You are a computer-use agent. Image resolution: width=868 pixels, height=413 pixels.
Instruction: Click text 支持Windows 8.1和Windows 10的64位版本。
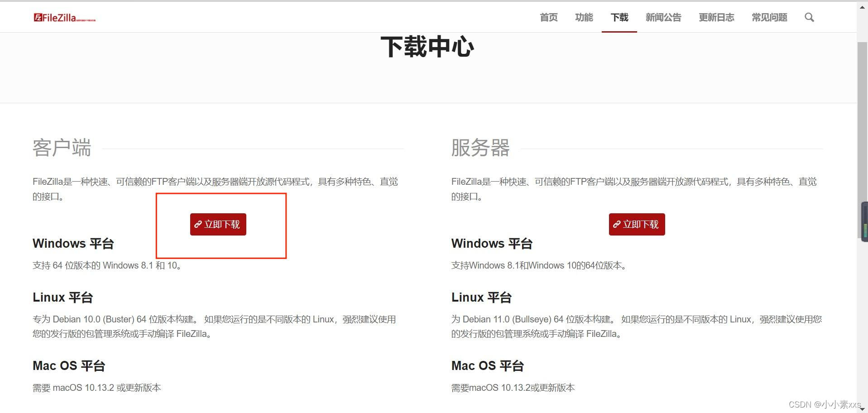click(x=539, y=265)
